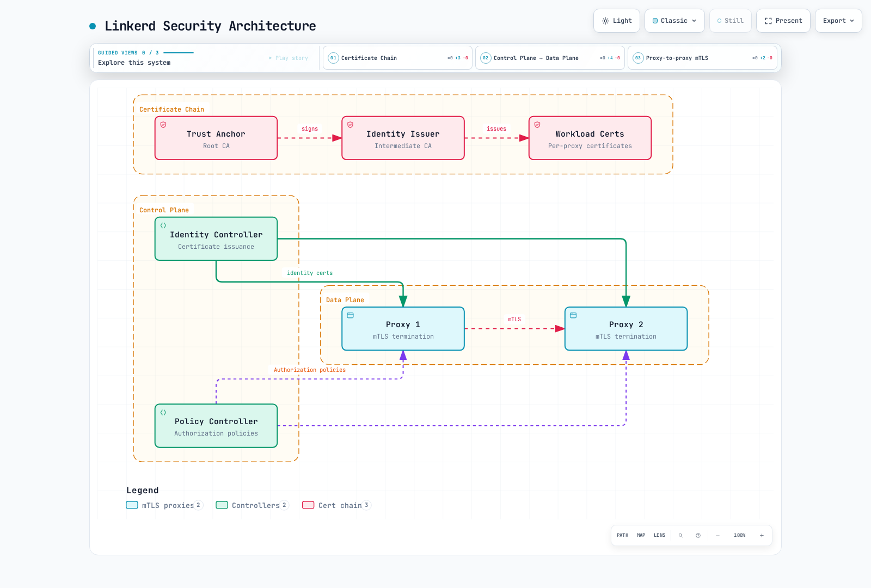Screen dimensions: 871x588
Task: Toggle mTLS proxies legend filter
Action: [164, 505]
